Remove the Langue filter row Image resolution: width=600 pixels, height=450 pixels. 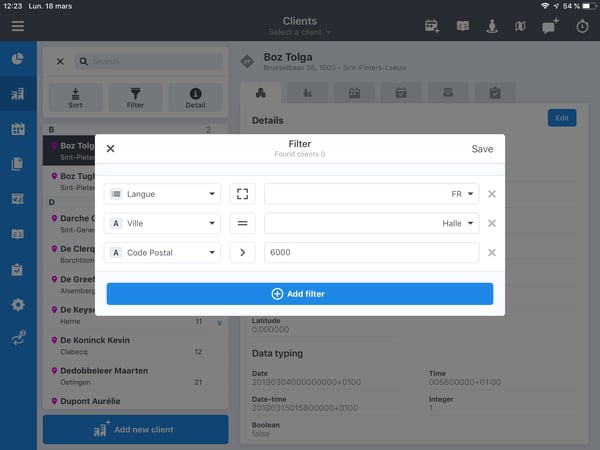tap(491, 194)
